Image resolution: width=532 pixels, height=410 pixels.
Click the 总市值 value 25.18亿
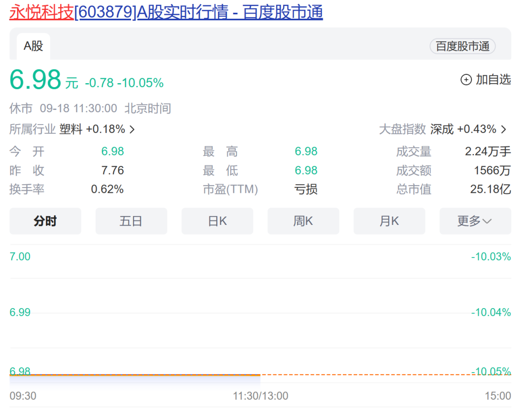491,189
